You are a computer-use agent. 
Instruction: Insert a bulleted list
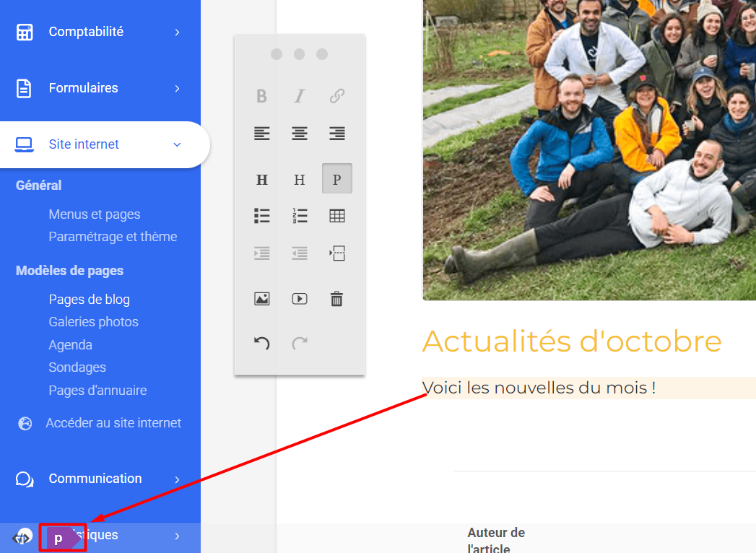point(262,215)
